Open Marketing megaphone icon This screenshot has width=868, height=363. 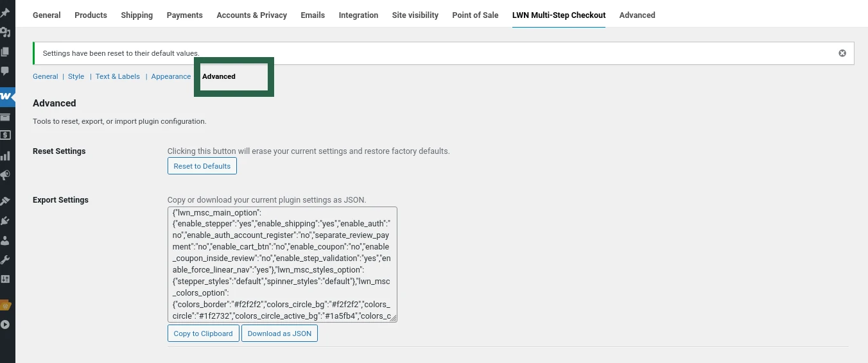pyautogui.click(x=5, y=175)
